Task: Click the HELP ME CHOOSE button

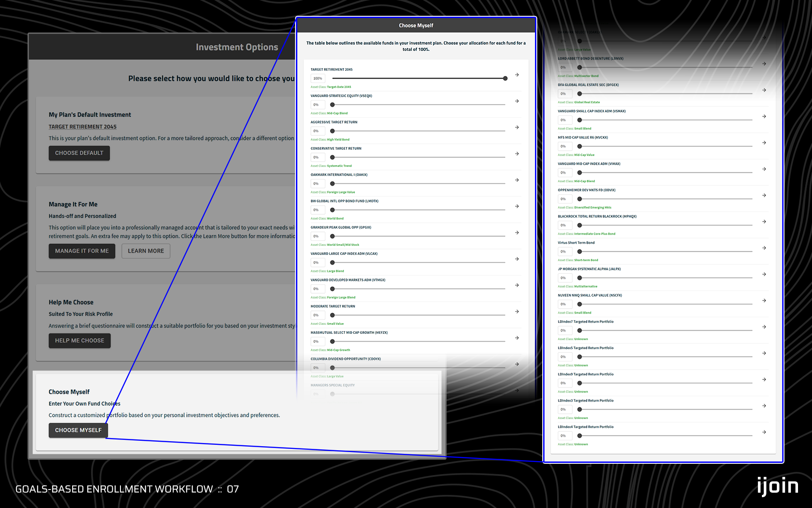Action: click(x=79, y=341)
